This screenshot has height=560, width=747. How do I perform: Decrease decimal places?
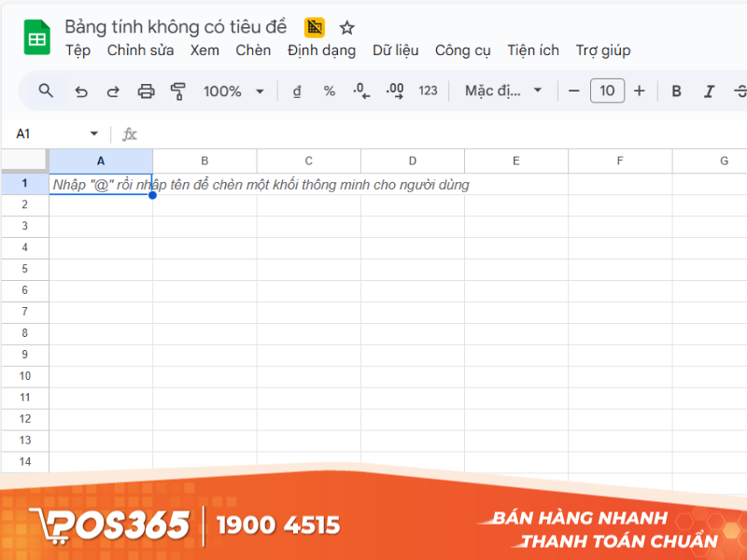tap(361, 91)
